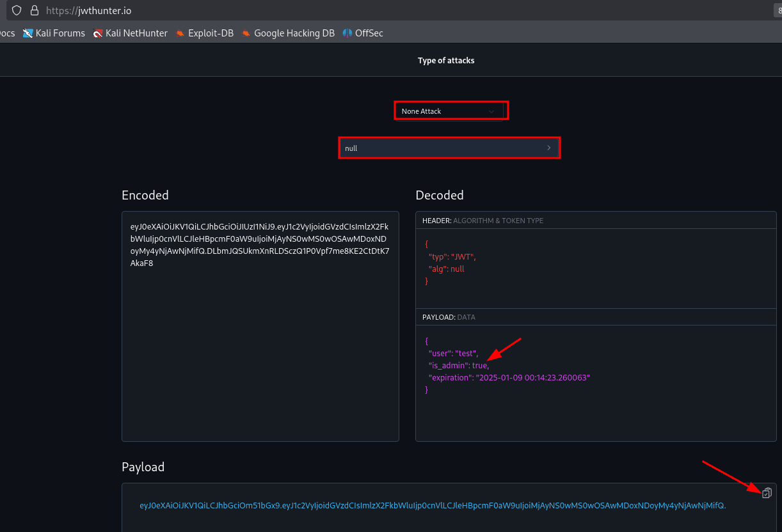The width and height of the screenshot is (782, 532).
Task: Expand the null option selector
Action: pos(449,148)
